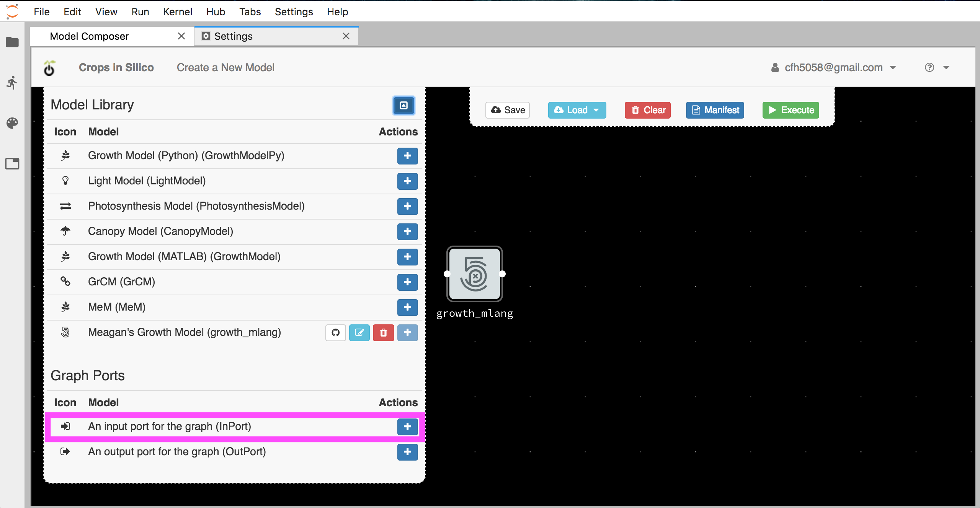
Task: Select 'Meagan's Growth Model (growth_mlang)' row text
Action: (185, 332)
